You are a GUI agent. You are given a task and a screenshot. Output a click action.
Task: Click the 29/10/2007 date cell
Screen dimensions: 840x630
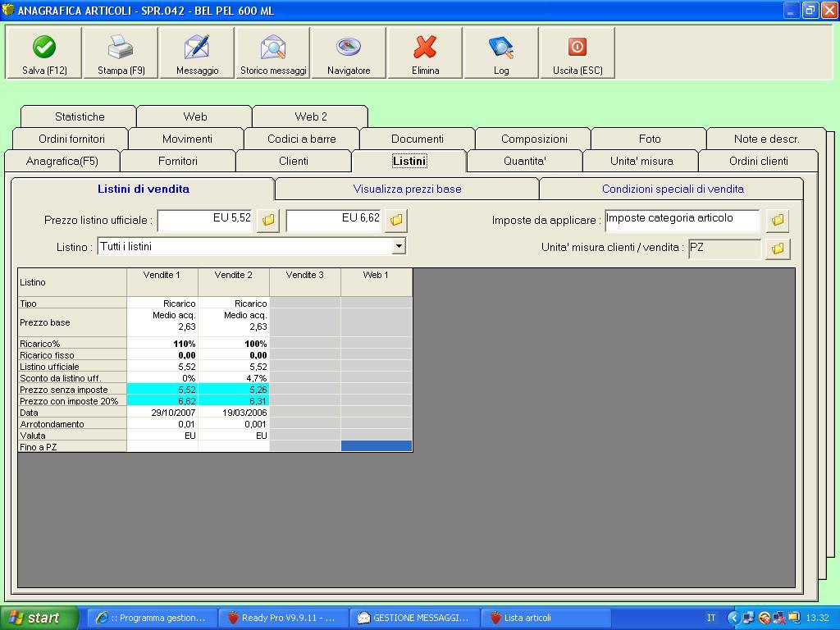tap(162, 413)
